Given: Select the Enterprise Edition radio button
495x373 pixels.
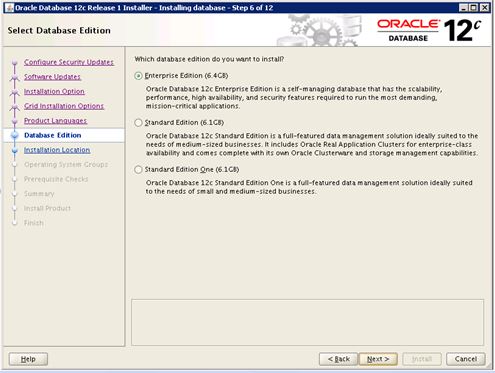Looking at the screenshot, I should click(x=138, y=76).
